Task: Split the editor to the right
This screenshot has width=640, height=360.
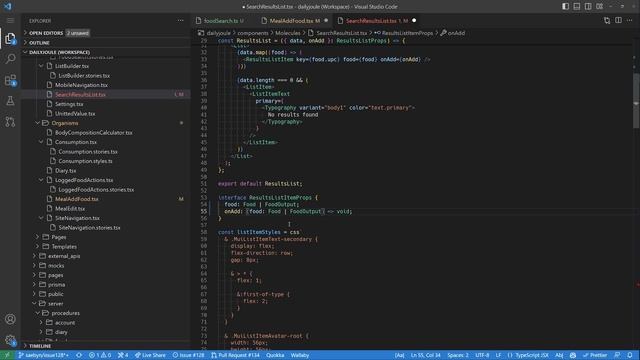Action: (618, 20)
